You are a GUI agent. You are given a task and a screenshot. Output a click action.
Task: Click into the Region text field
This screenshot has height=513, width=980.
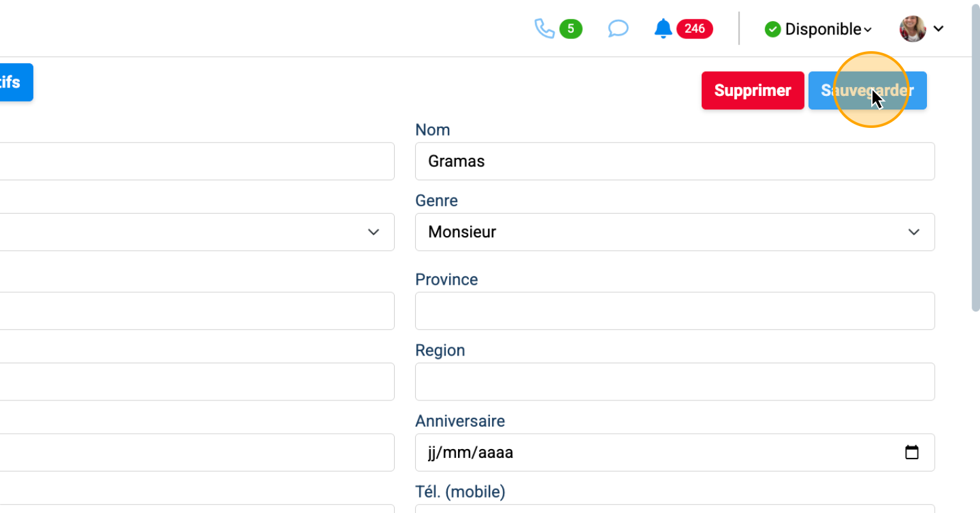click(674, 382)
